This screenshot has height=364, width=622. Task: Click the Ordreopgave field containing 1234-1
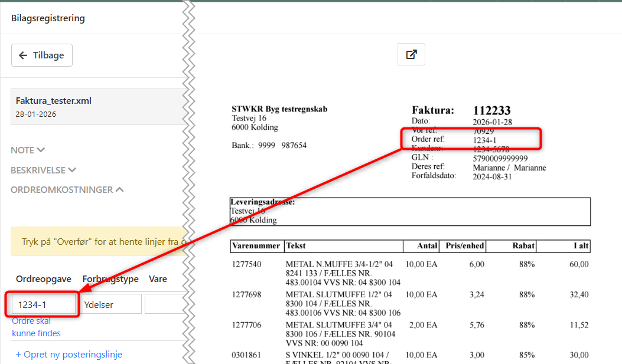44,304
